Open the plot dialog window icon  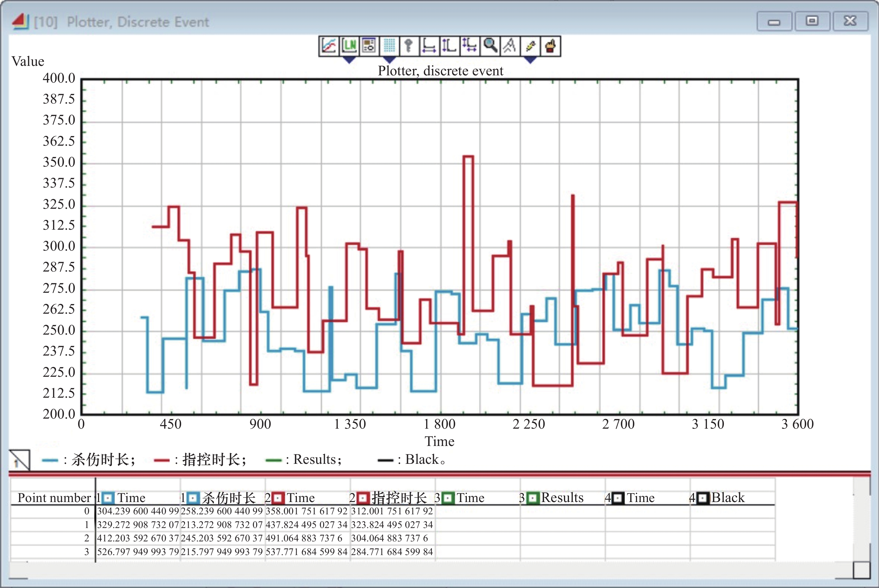tap(369, 46)
